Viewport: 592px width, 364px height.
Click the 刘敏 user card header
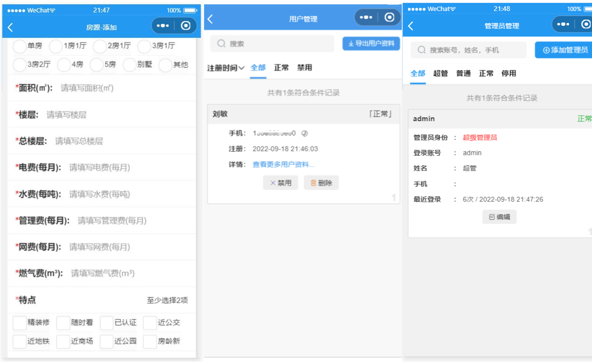click(303, 114)
